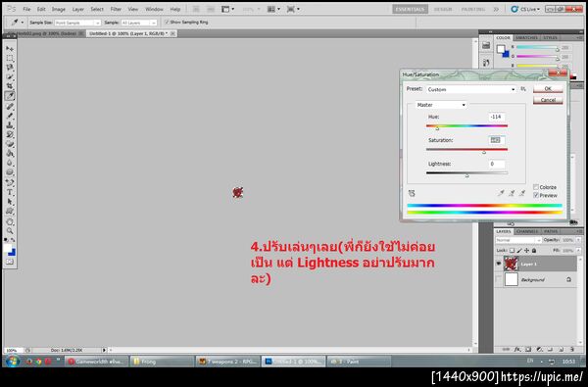Select the Zoom tool
Viewport: 588px width, 387px height.
point(10,231)
